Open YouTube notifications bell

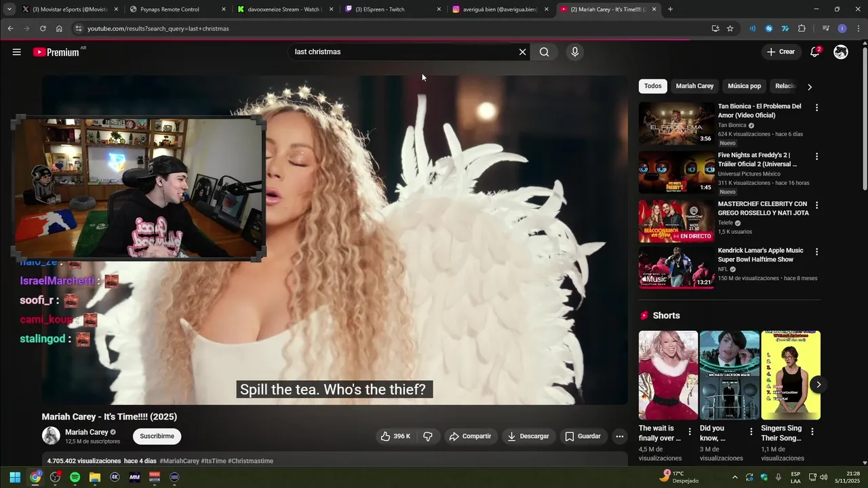(x=815, y=52)
